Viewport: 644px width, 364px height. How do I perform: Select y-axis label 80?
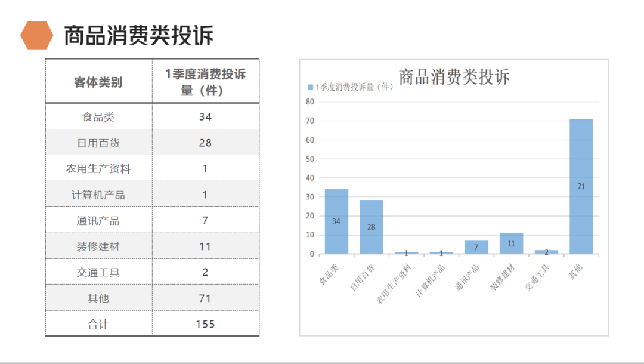310,102
